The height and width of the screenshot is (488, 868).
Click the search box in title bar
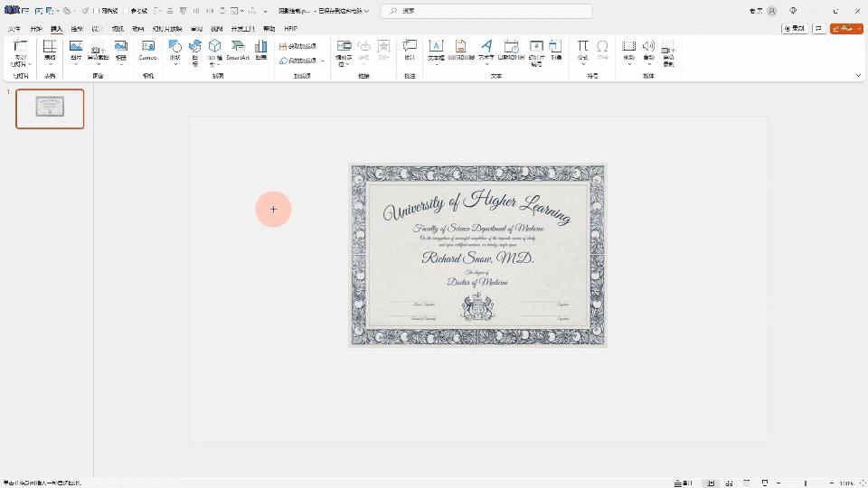pyautogui.click(x=486, y=11)
